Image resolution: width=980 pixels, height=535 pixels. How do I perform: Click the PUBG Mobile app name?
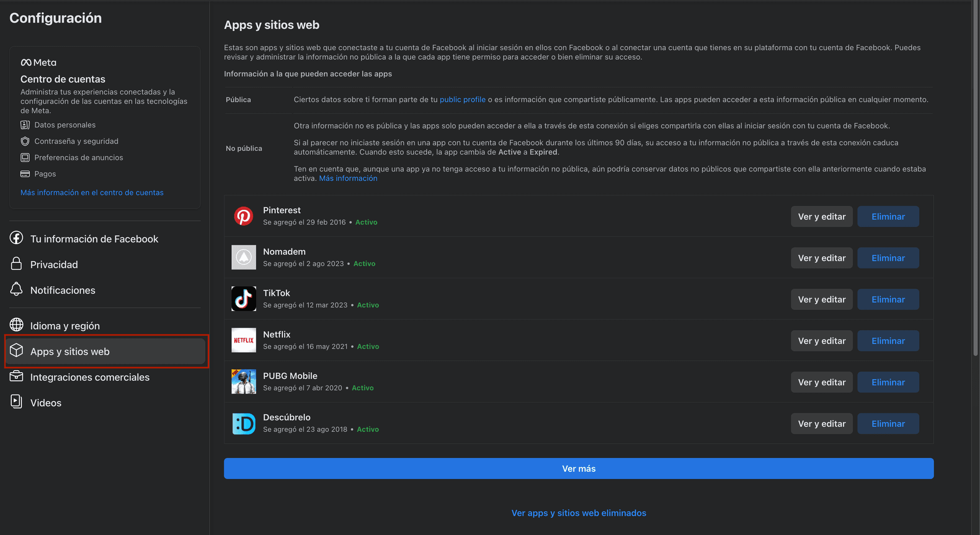[x=290, y=376]
